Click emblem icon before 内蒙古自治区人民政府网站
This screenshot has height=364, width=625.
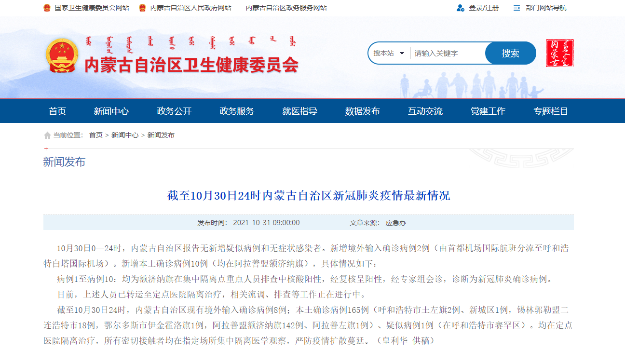point(142,8)
